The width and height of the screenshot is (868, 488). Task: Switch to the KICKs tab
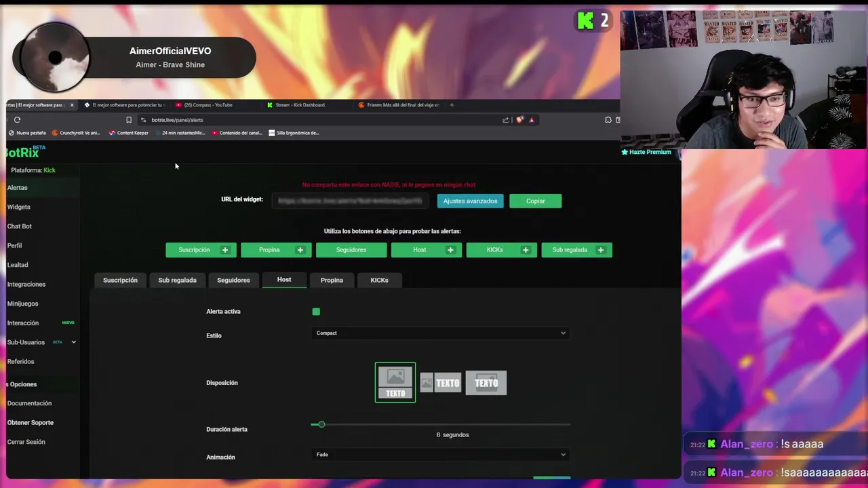pyautogui.click(x=379, y=280)
